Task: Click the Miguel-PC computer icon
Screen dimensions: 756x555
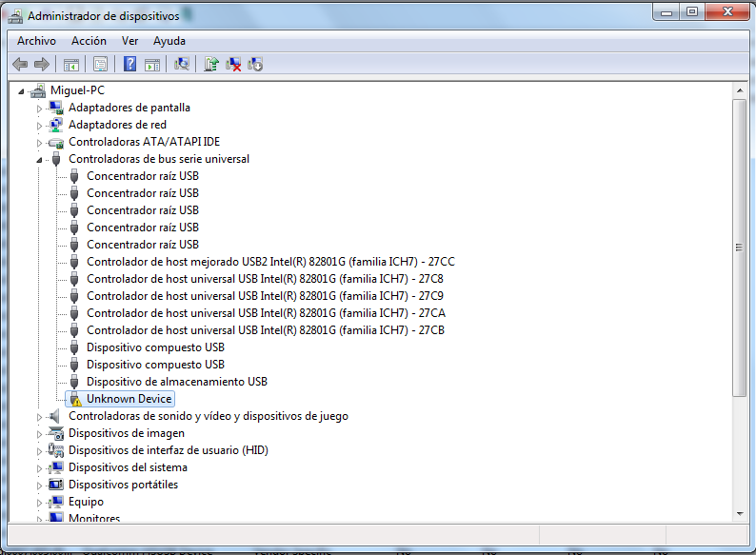Action: tap(37, 90)
